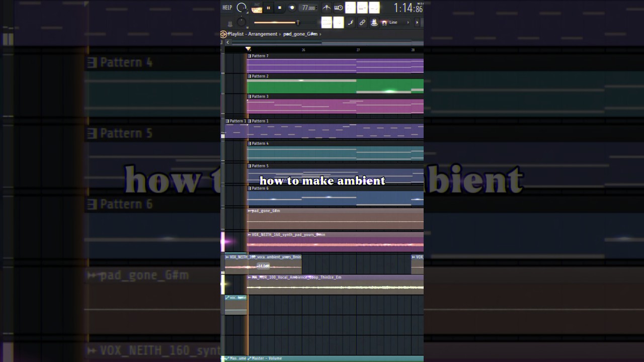Open Pattern 3 clip menu icon
Screen dimensions: 644x362
[x=250, y=96]
